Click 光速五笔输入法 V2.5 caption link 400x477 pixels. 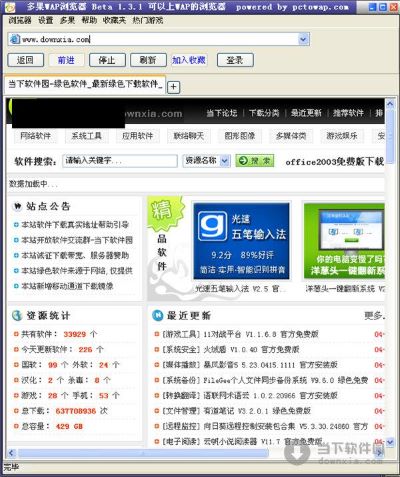[240, 289]
